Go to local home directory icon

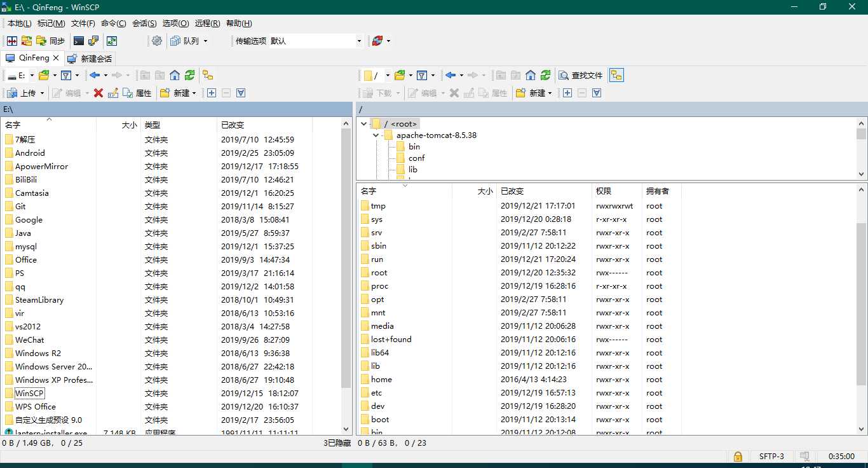(x=175, y=75)
